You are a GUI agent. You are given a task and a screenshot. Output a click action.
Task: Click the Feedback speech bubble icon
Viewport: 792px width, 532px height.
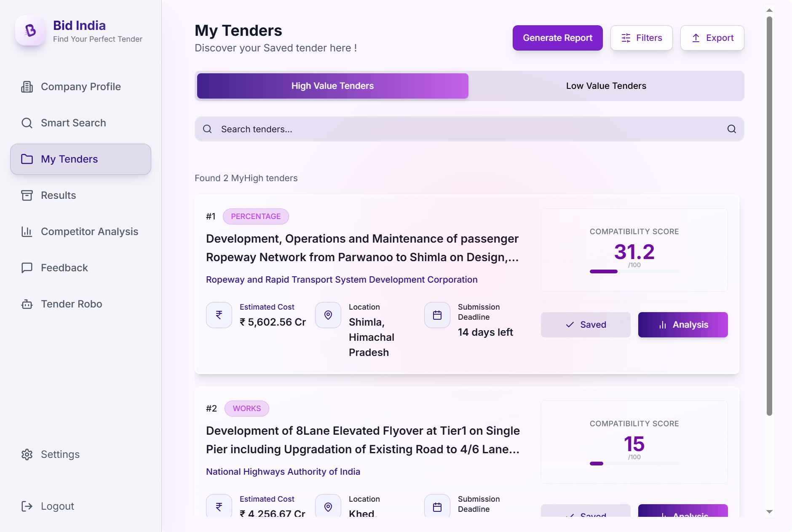click(x=27, y=268)
